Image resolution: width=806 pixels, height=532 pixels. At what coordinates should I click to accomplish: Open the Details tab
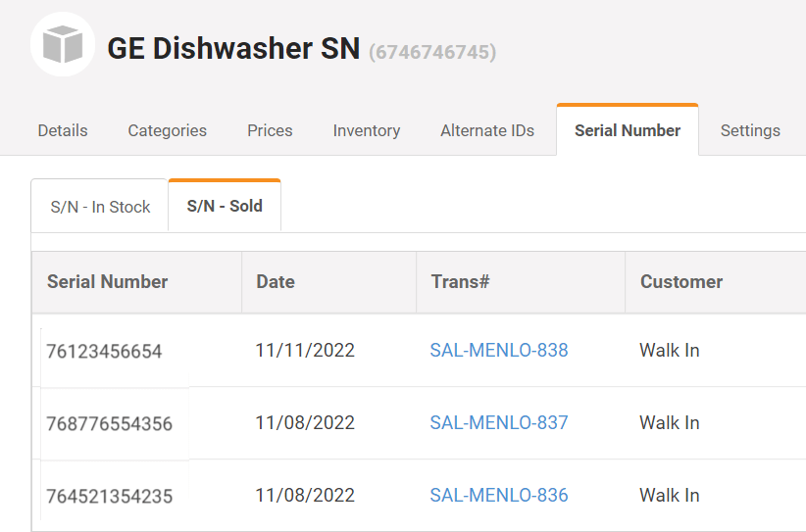point(63,130)
